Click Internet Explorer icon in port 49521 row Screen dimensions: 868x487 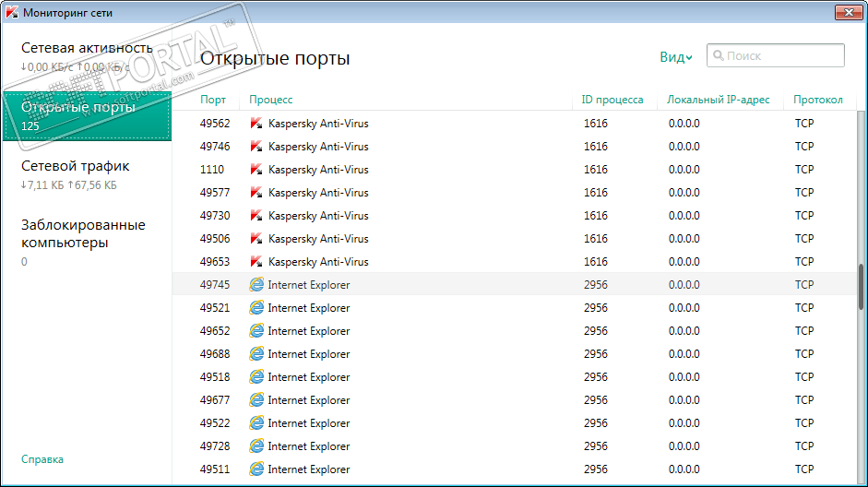256,308
